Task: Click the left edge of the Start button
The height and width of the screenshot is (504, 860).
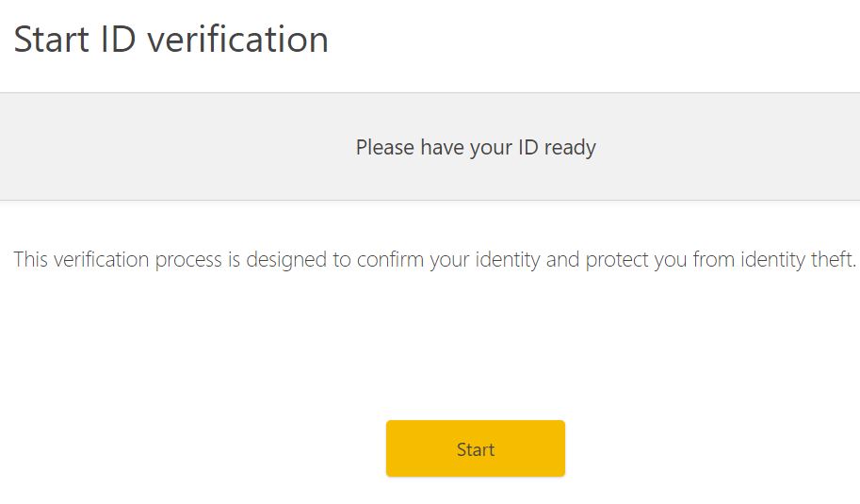Action: pyautogui.click(x=393, y=449)
